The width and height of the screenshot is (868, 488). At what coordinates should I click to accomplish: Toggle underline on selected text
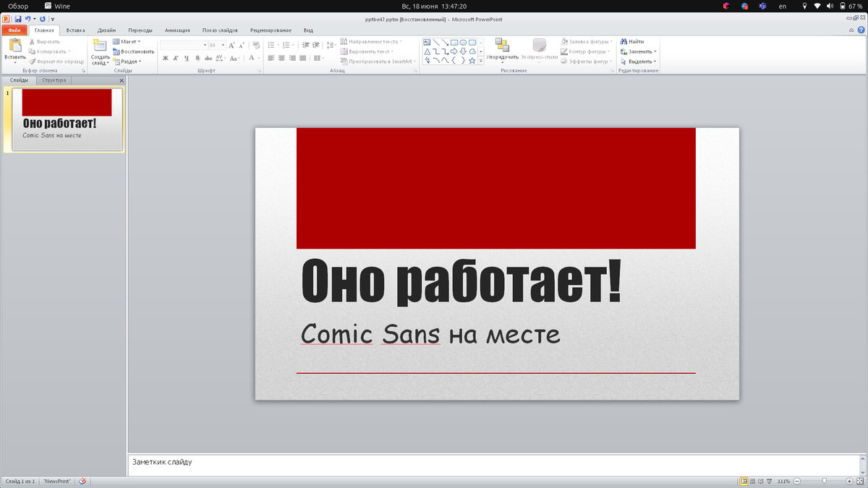185,58
